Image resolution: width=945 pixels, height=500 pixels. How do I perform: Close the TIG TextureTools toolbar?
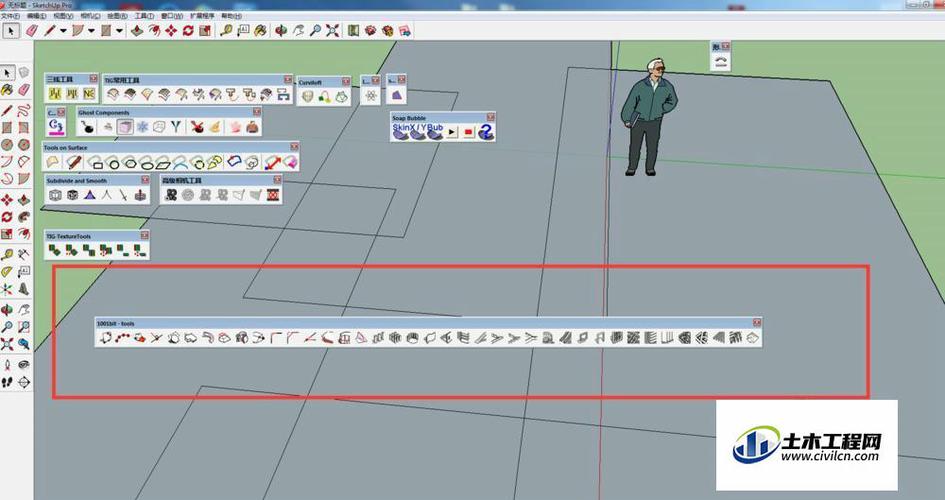(145, 236)
